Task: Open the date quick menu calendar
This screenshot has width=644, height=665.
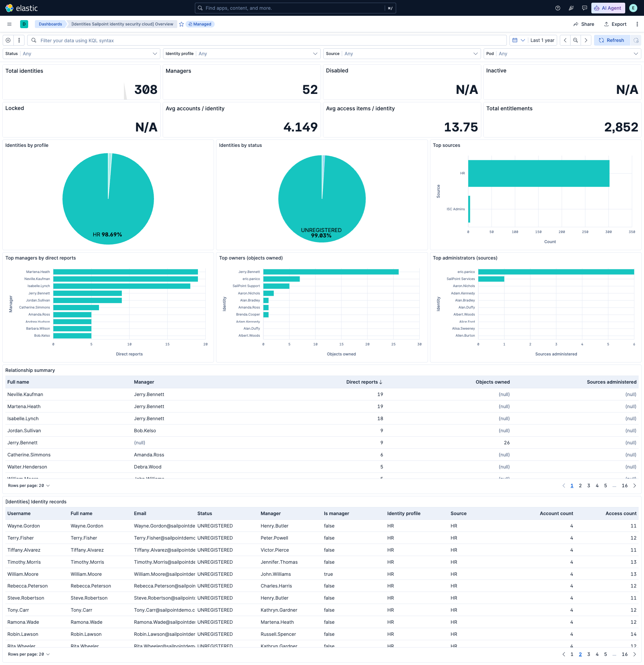Action: pos(518,40)
